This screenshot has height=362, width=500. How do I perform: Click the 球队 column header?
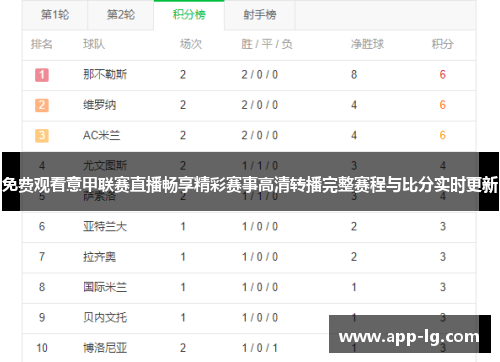94,44
